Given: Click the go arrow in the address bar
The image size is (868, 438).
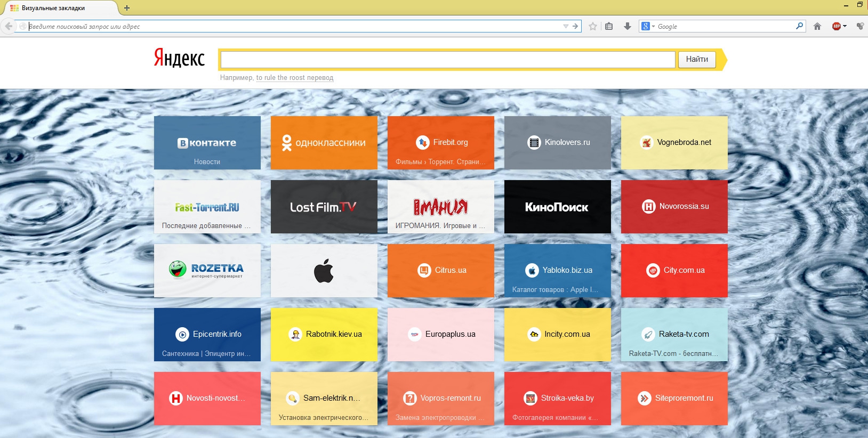Looking at the screenshot, I should click(x=575, y=26).
